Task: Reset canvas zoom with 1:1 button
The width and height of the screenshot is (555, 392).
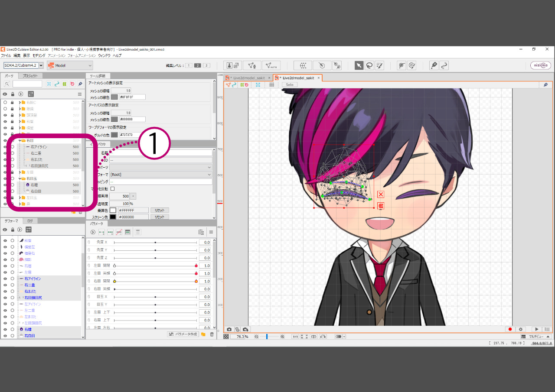Action: click(295, 337)
